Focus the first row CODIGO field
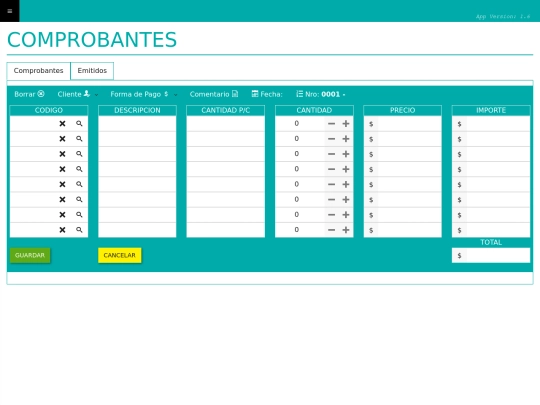This screenshot has width=540, height=405. [33, 124]
